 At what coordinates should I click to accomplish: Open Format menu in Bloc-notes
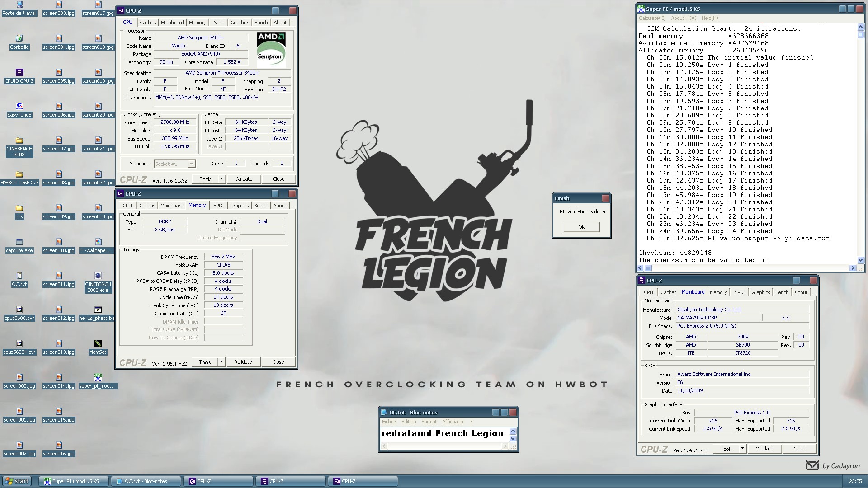(429, 422)
